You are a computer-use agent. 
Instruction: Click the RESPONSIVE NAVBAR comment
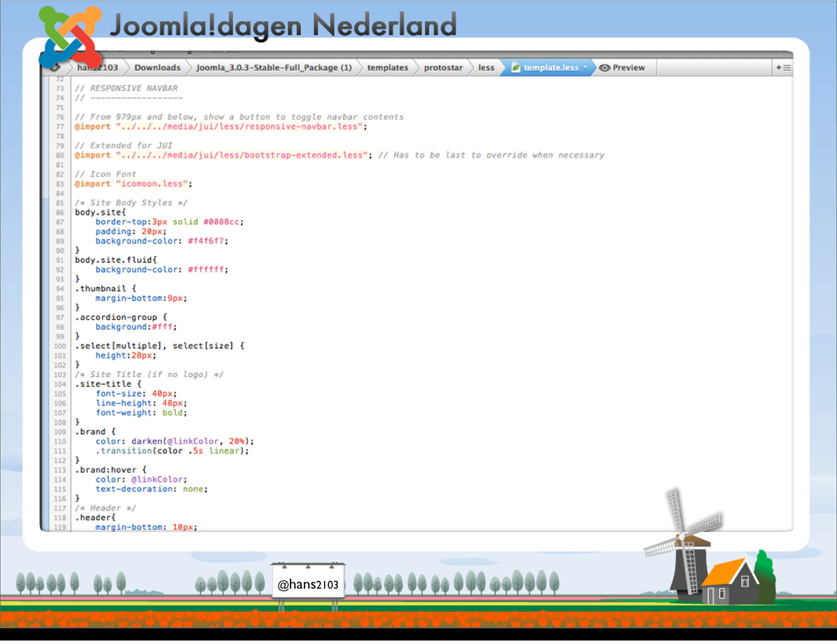[126, 88]
